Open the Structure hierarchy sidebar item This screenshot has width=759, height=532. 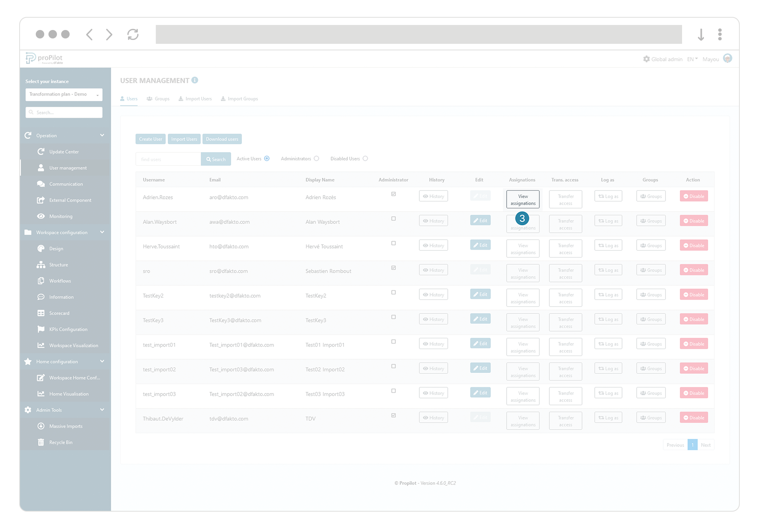(58, 264)
